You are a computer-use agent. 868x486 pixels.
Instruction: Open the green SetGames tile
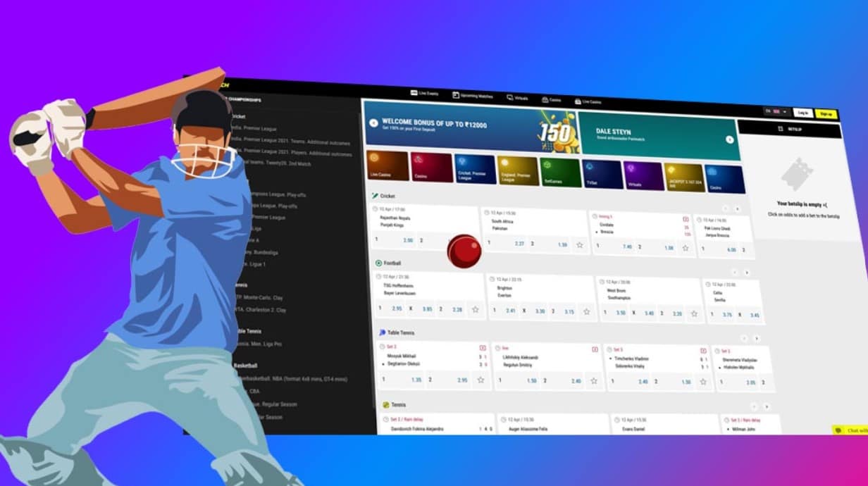point(561,174)
